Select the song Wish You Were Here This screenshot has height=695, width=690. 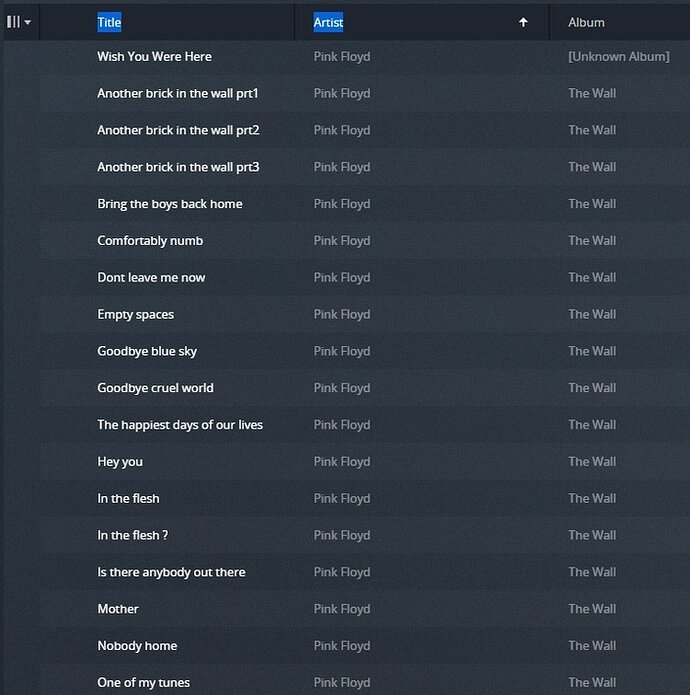pos(154,56)
